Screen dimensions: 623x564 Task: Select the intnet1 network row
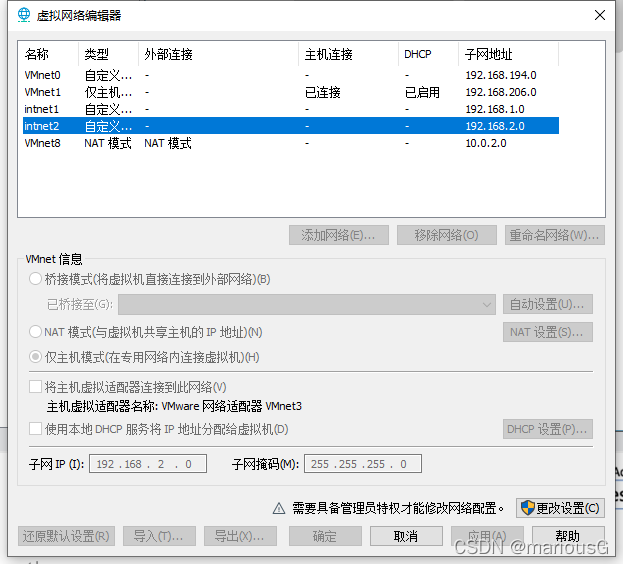click(291, 109)
